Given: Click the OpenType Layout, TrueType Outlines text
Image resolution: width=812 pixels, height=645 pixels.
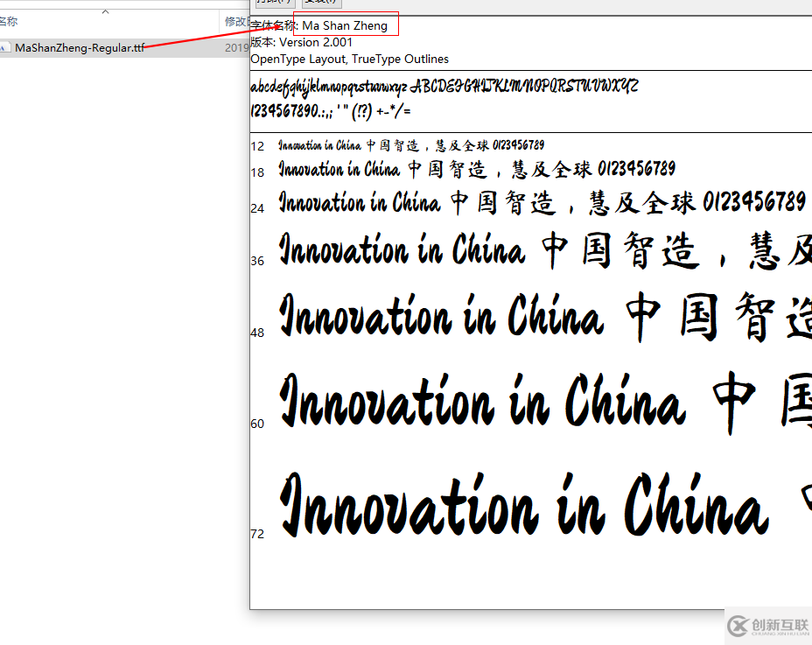Looking at the screenshot, I should click(x=349, y=59).
